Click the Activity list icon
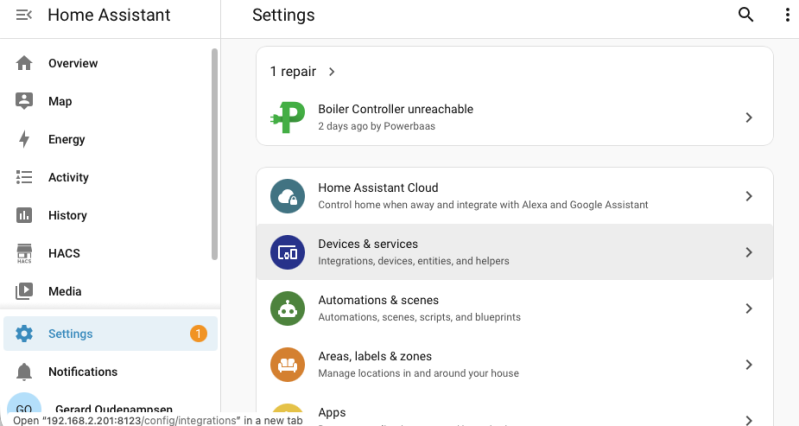The image size is (799, 426). [x=24, y=177]
